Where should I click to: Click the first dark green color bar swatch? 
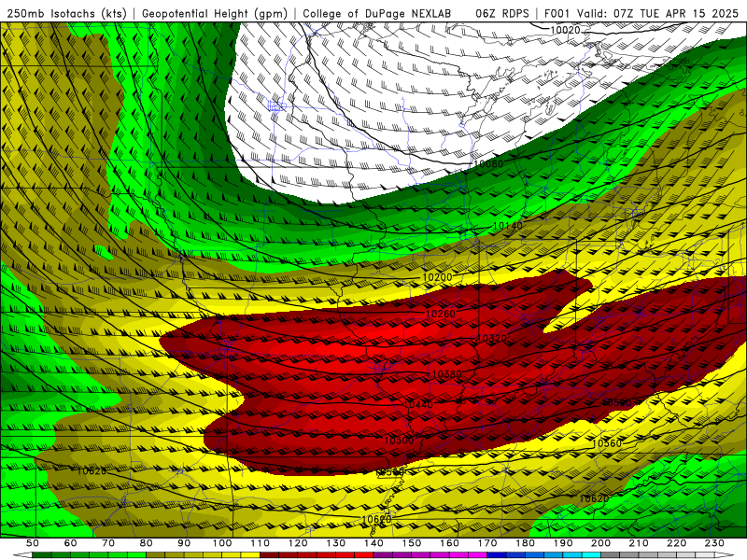pyautogui.click(x=42, y=555)
